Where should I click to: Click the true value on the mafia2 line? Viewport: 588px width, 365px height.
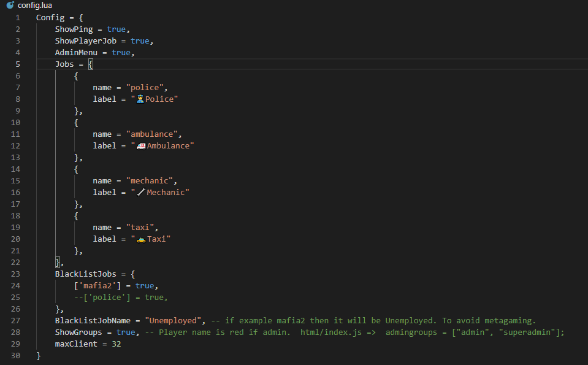[145, 286]
